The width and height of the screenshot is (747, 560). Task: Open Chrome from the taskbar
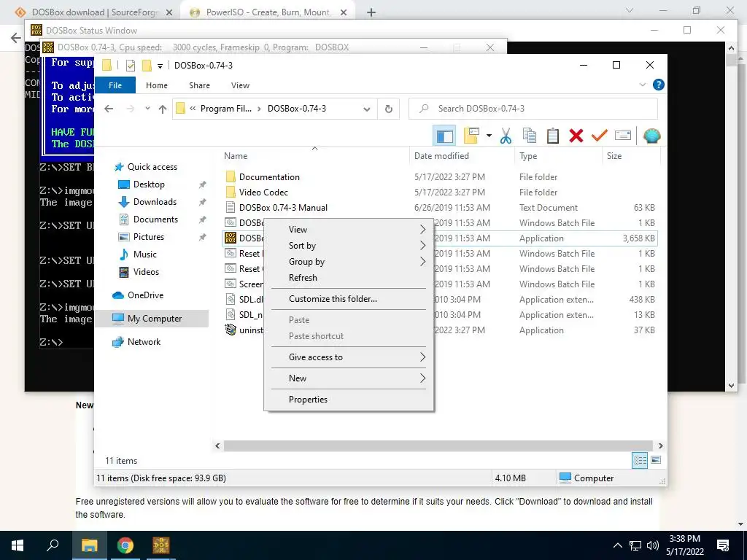click(x=125, y=545)
